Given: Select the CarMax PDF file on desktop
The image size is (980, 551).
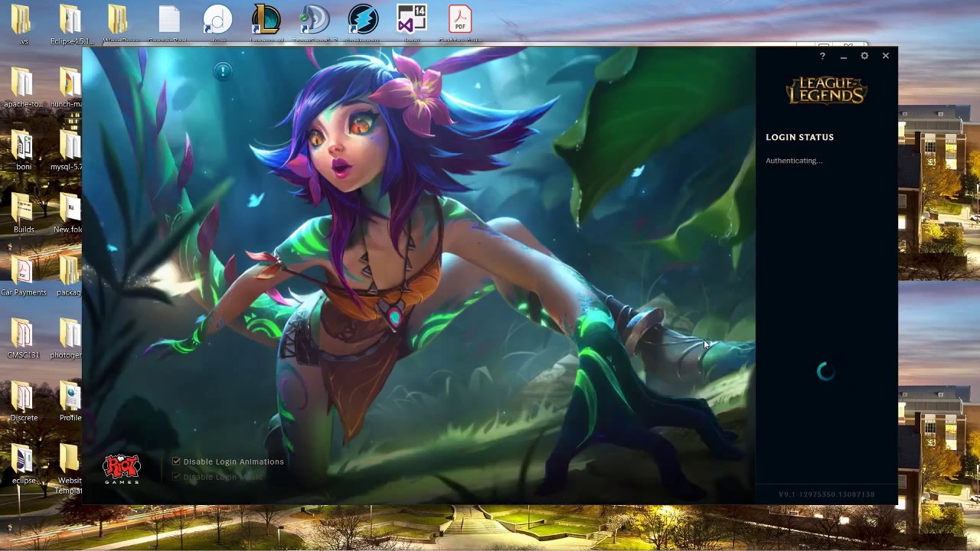Looking at the screenshot, I should point(460,23).
